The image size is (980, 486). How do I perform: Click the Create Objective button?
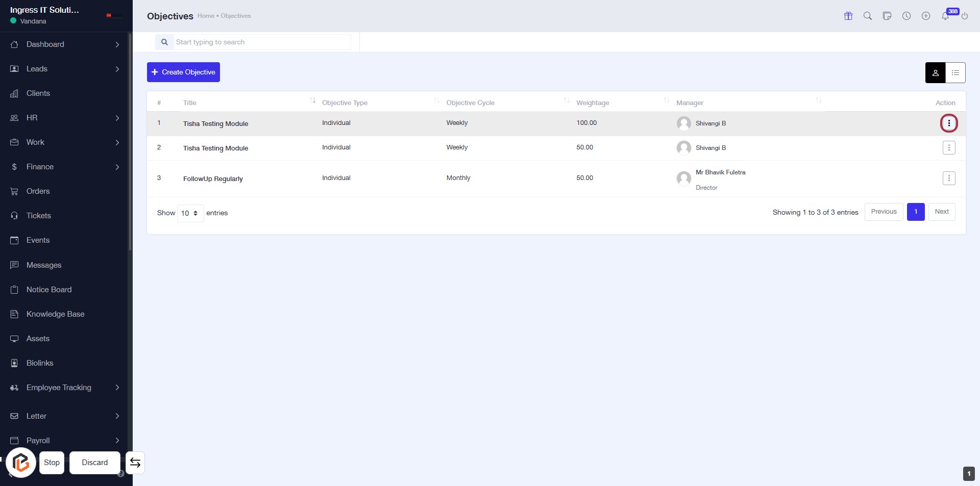pyautogui.click(x=183, y=72)
